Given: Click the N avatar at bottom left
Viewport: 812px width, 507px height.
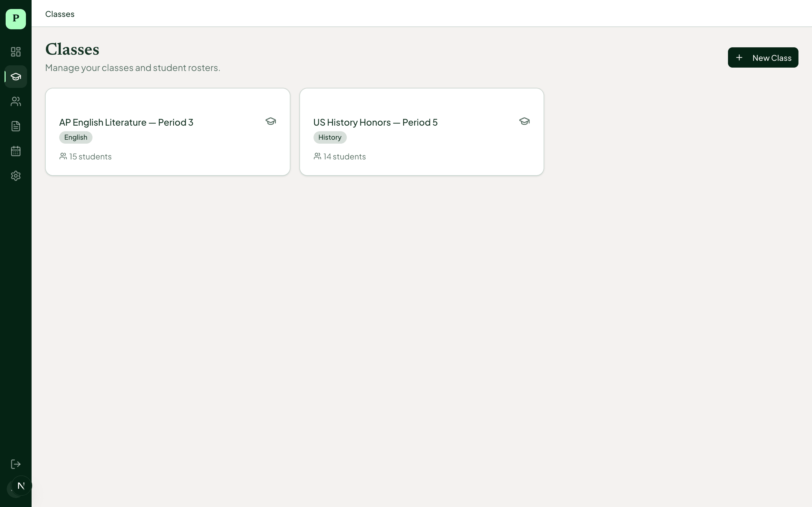Looking at the screenshot, I should point(21,486).
